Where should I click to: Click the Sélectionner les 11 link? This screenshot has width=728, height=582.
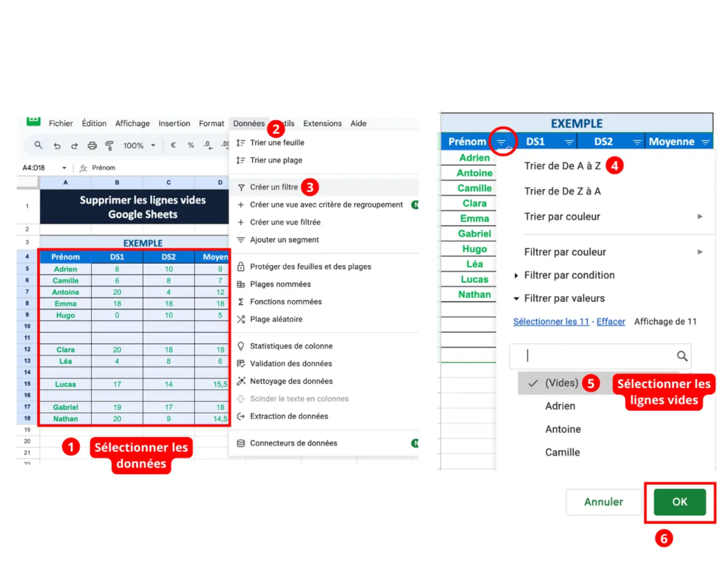(551, 322)
